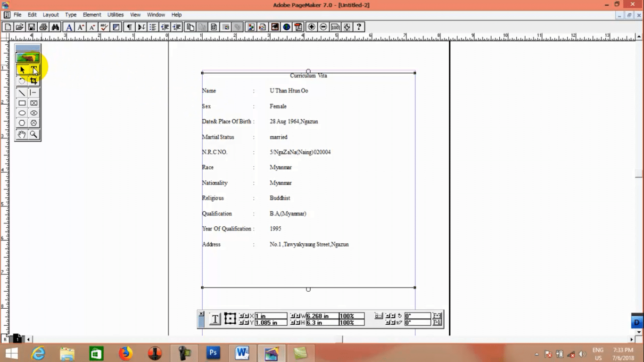Image resolution: width=644 pixels, height=362 pixels.
Task: Open the Utilities menu
Action: point(116,15)
